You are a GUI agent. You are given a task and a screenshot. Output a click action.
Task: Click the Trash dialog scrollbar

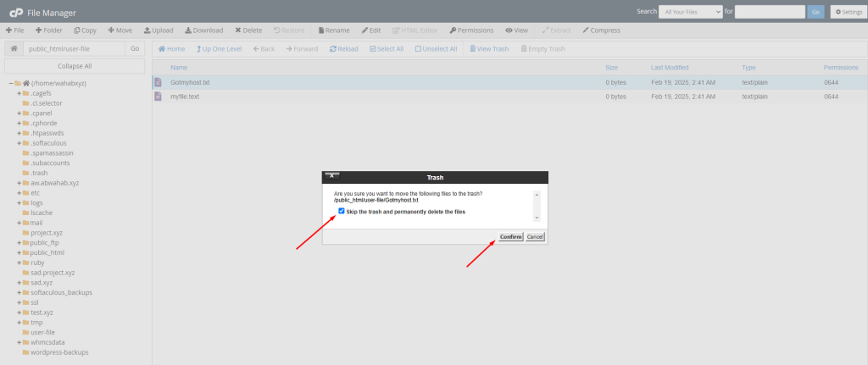[x=535, y=206]
